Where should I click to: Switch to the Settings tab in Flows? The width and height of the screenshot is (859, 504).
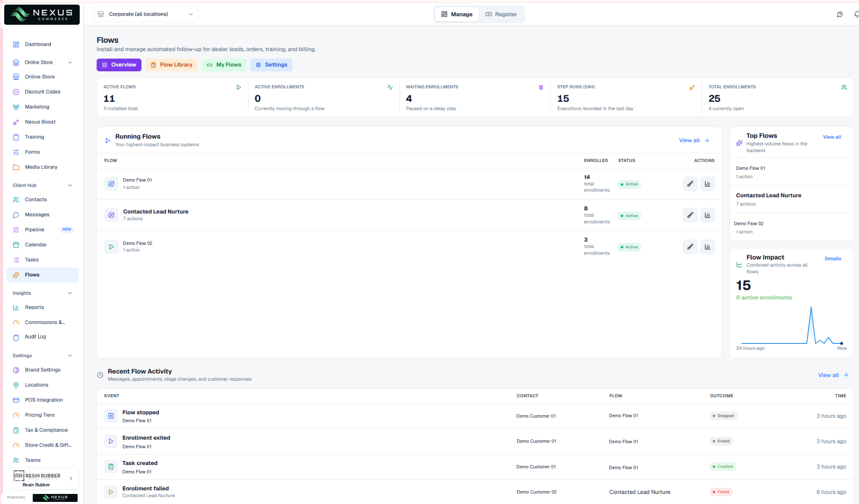(271, 65)
